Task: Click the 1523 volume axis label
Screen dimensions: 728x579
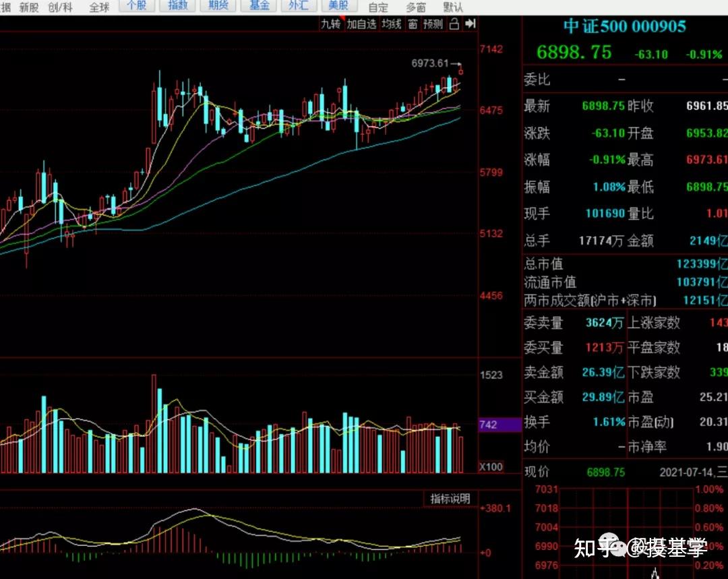Action: click(x=491, y=375)
